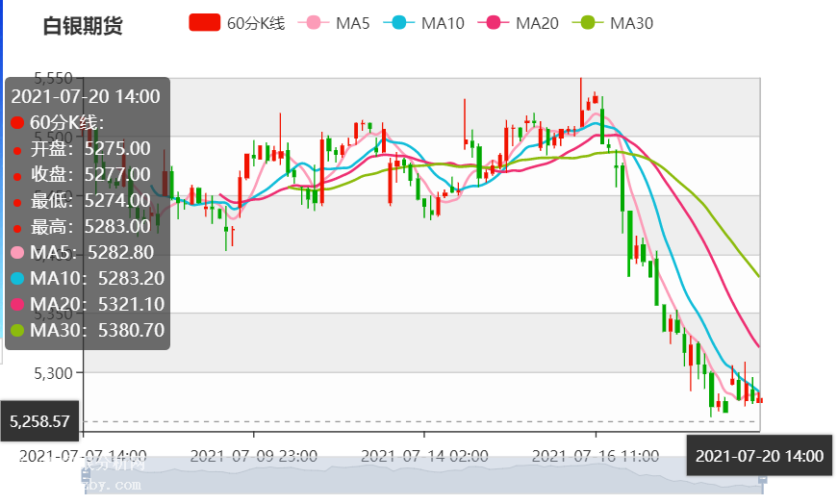Image resolution: width=838 pixels, height=504 pixels.
Task: Toggle the MA5 pink legend marker
Action: coord(313,23)
